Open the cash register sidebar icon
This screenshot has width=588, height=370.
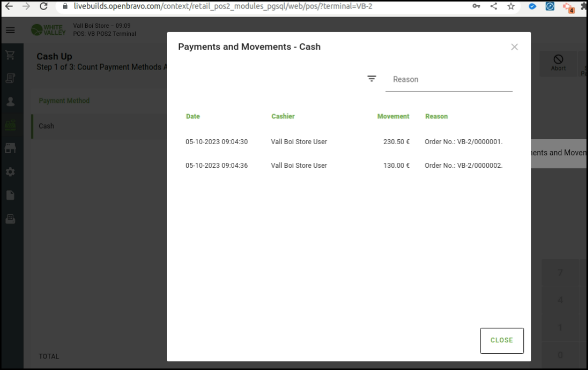(x=11, y=219)
